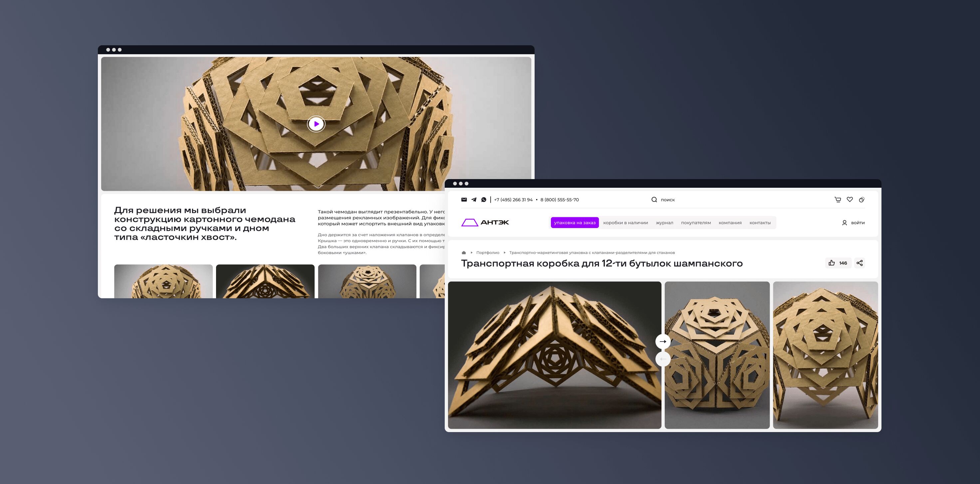Image resolution: width=980 pixels, height=484 pixels.
Task: Click the email envelope icon
Action: click(464, 199)
